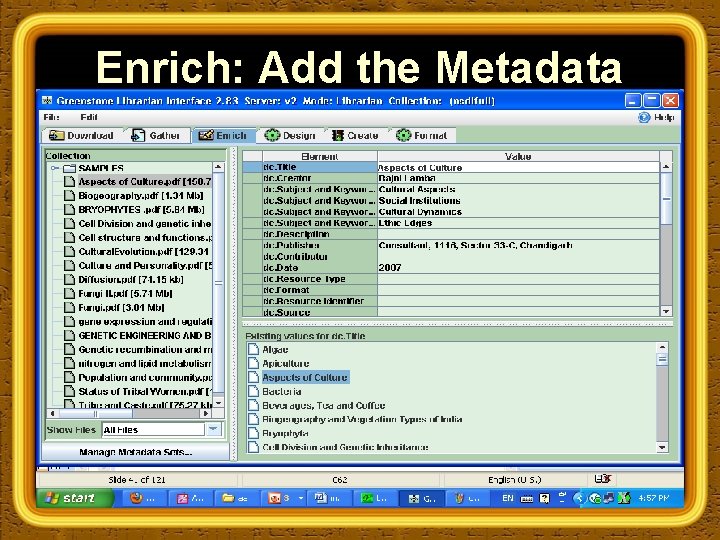Image resolution: width=720 pixels, height=540 pixels.
Task: Open the Format tab
Action: (422, 135)
